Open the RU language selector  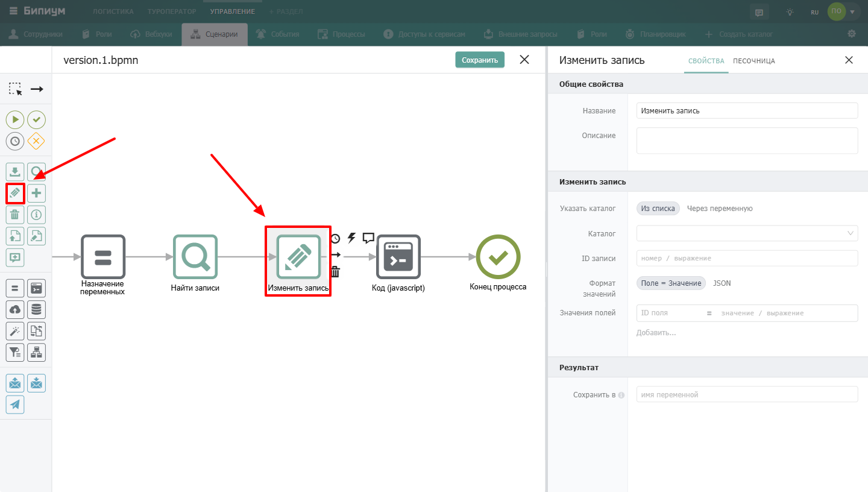coord(814,12)
